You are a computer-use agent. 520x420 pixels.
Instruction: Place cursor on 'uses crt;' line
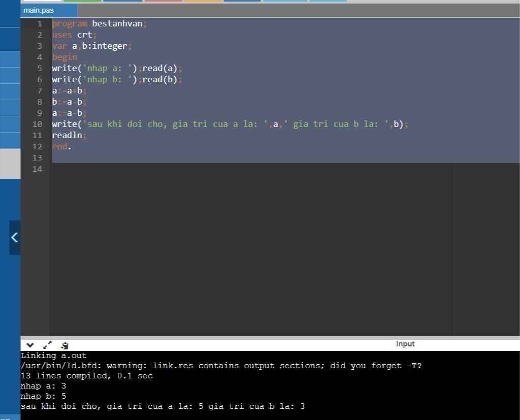point(74,35)
